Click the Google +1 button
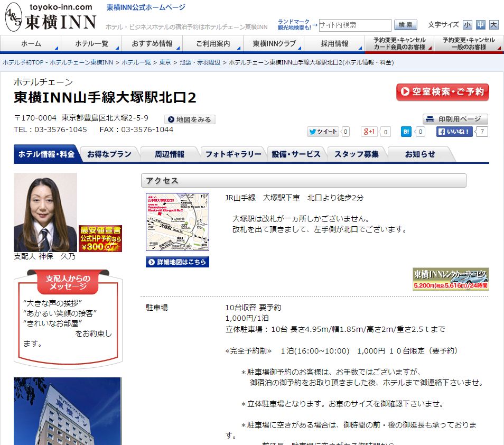The width and height of the screenshot is (504, 445). point(369,132)
